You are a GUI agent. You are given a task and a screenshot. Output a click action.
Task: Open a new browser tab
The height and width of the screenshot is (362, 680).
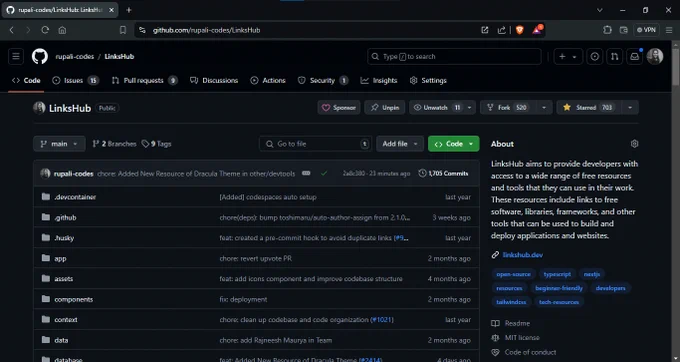coord(128,10)
